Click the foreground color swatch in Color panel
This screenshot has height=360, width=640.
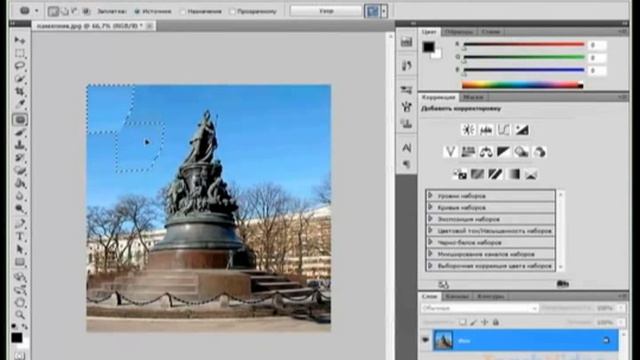pyautogui.click(x=428, y=47)
